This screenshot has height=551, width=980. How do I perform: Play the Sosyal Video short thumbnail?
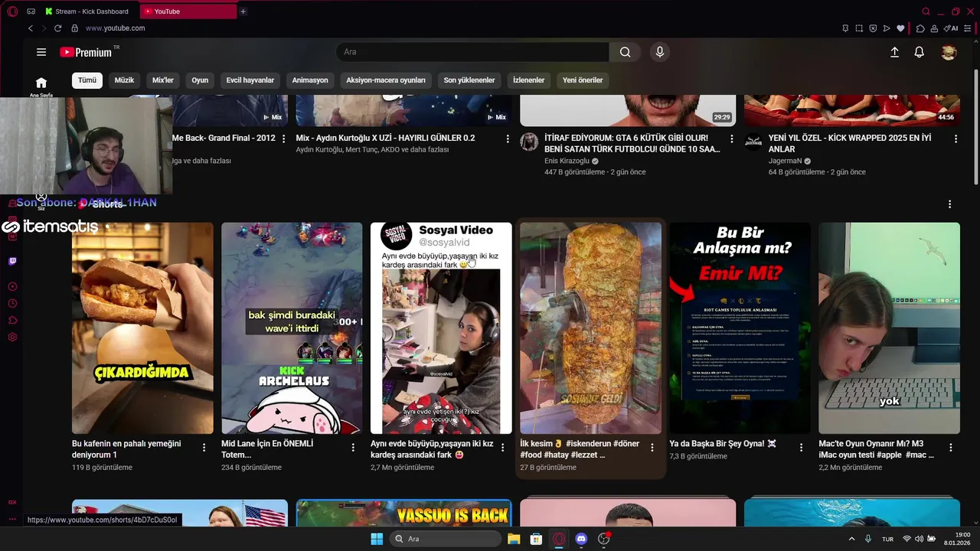(x=441, y=328)
